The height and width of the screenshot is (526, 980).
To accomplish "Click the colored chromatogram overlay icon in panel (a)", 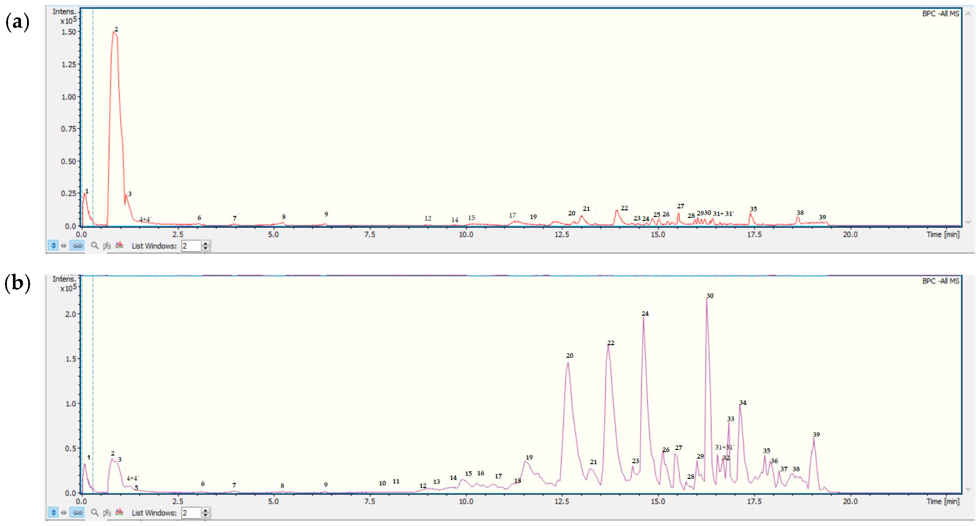I will [x=120, y=245].
